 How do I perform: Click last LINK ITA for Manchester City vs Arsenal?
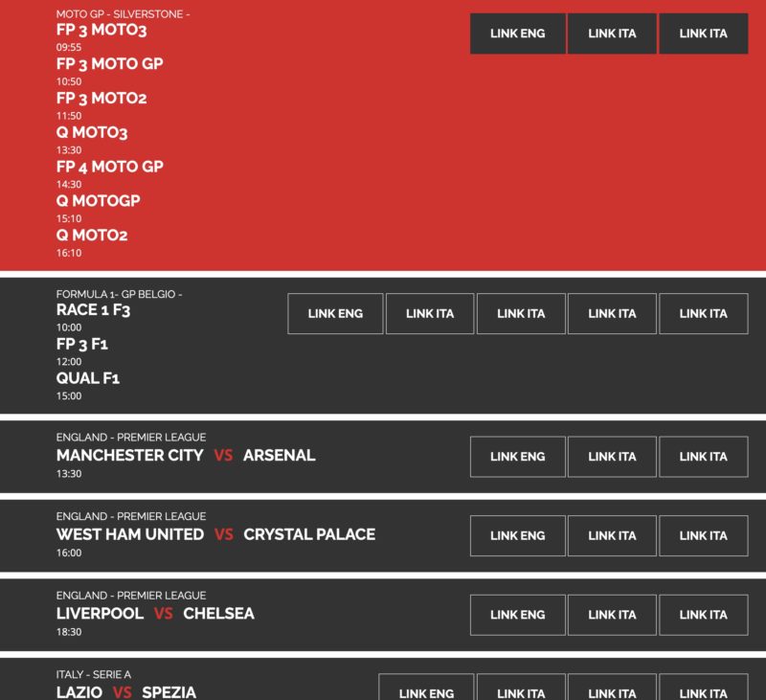(703, 457)
